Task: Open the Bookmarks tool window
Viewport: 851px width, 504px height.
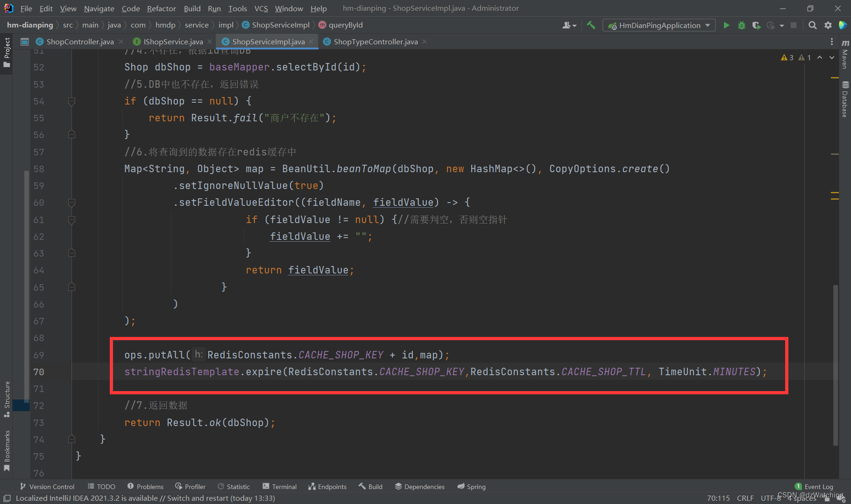Action: point(7,450)
